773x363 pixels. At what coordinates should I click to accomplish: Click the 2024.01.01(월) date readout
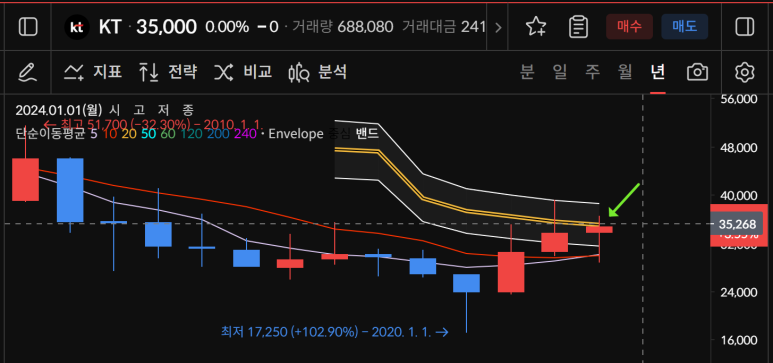(58, 110)
